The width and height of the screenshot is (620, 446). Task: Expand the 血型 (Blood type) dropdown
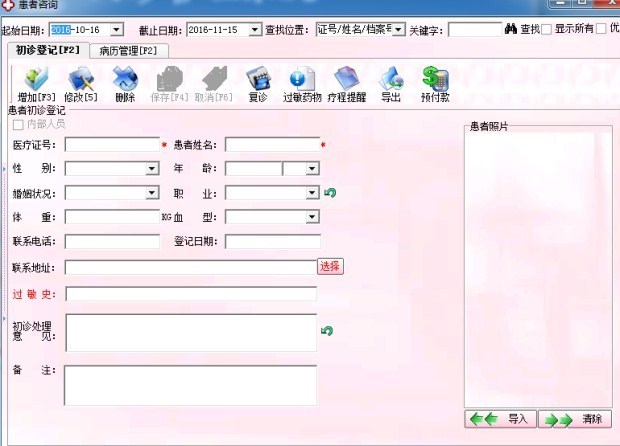313,217
